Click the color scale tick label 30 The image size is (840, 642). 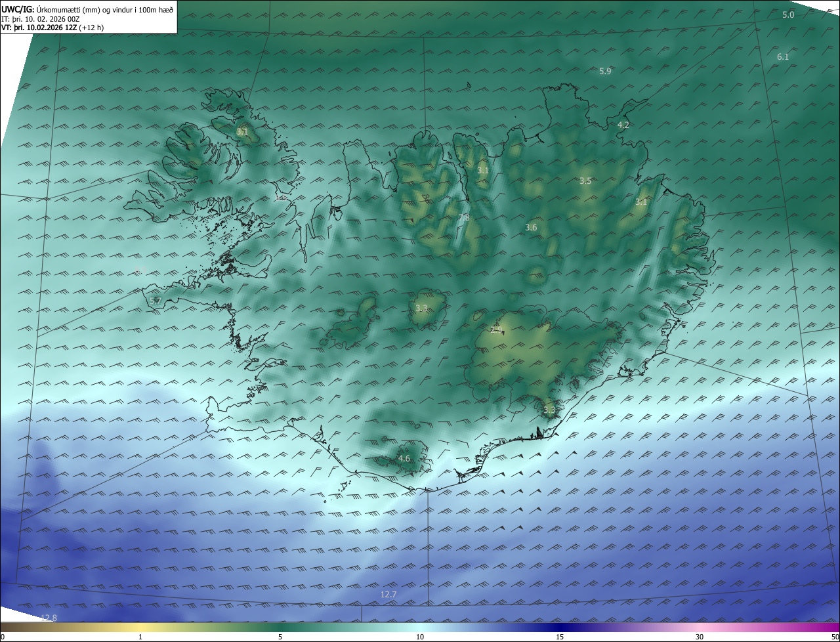700,637
